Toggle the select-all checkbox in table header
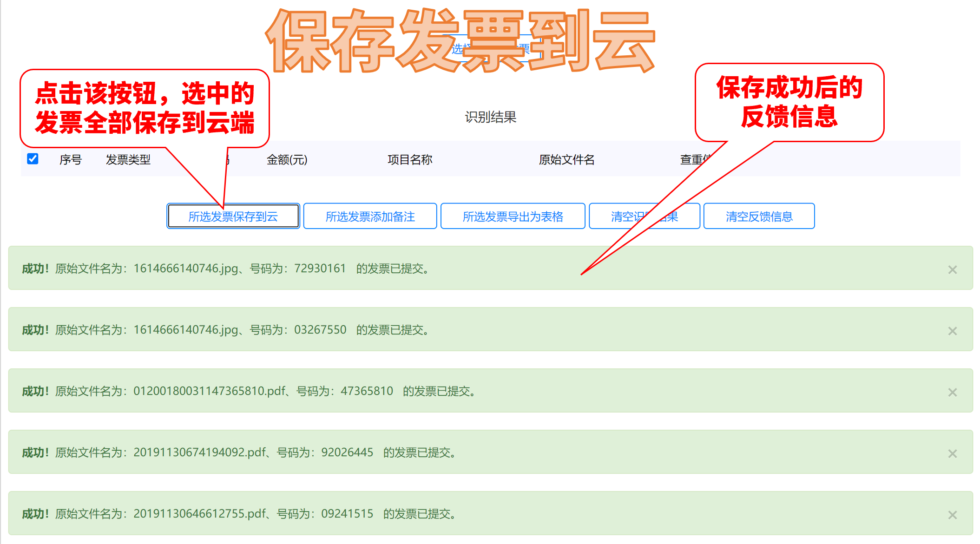Viewport: 980px width, 544px height. click(33, 159)
